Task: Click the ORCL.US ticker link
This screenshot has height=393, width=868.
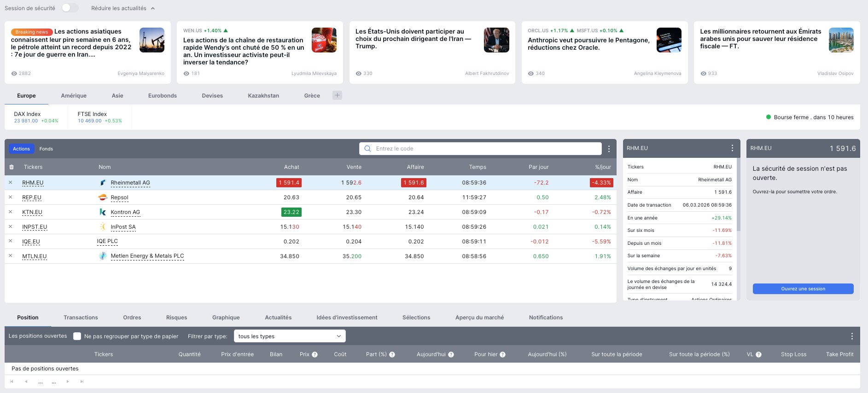Action: click(x=538, y=31)
